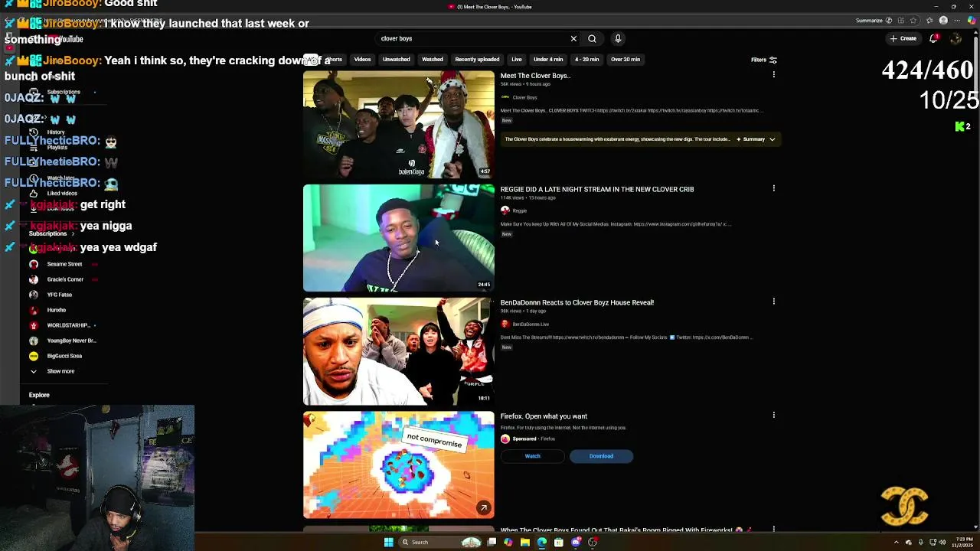Open the Meet The Clover Boys title link
This screenshot has height=551, width=980.
535,76
